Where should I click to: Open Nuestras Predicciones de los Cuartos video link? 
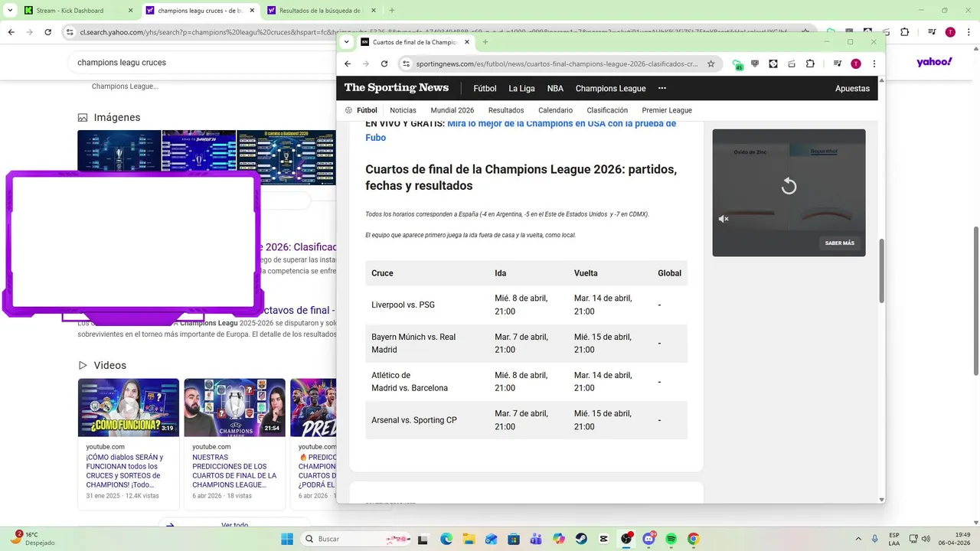234,471
